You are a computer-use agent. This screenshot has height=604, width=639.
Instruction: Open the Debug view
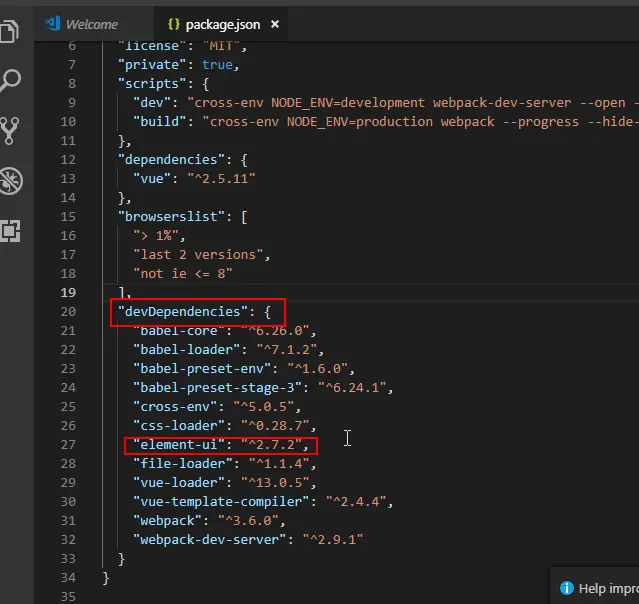point(11,181)
